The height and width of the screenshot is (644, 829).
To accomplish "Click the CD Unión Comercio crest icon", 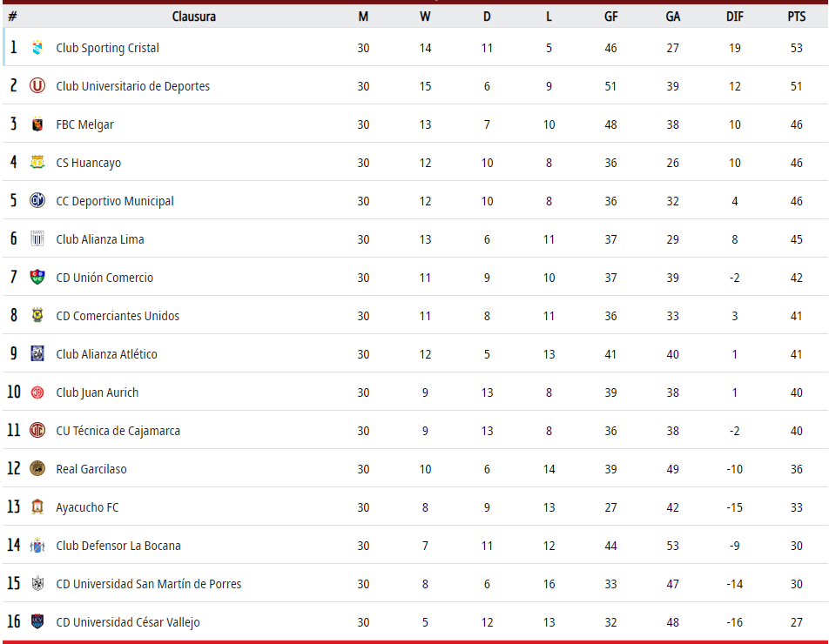I will pos(37,278).
